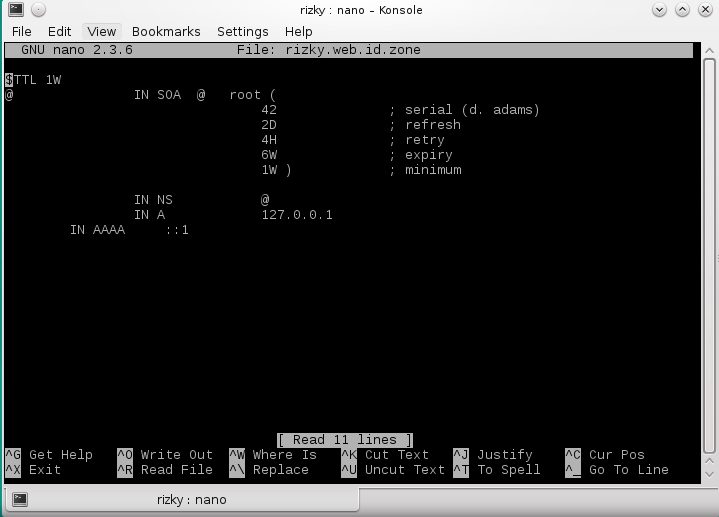Click scrollbar up arrow at top
The width and height of the screenshot is (719, 517).
709,50
